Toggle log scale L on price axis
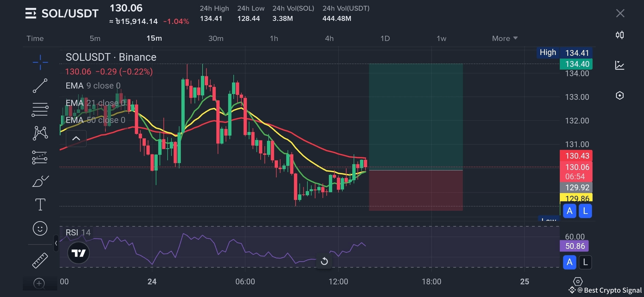Image resolution: width=644 pixels, height=297 pixels. 585,211
